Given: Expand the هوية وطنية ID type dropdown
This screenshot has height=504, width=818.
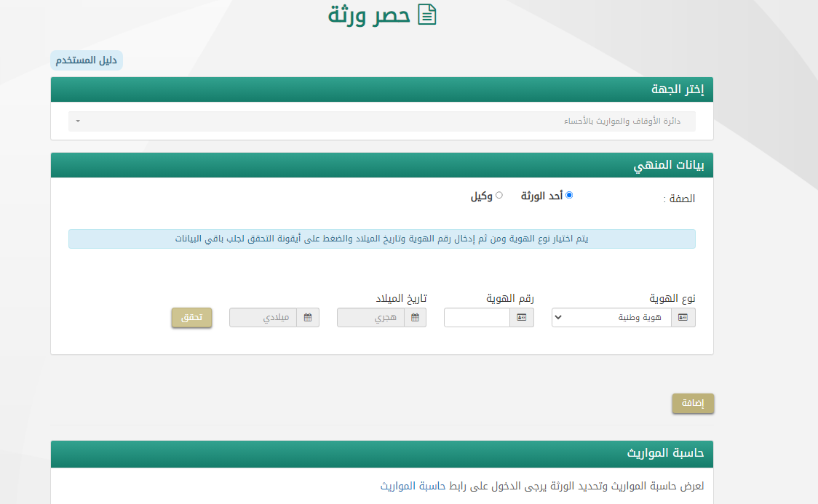Looking at the screenshot, I should [611, 318].
